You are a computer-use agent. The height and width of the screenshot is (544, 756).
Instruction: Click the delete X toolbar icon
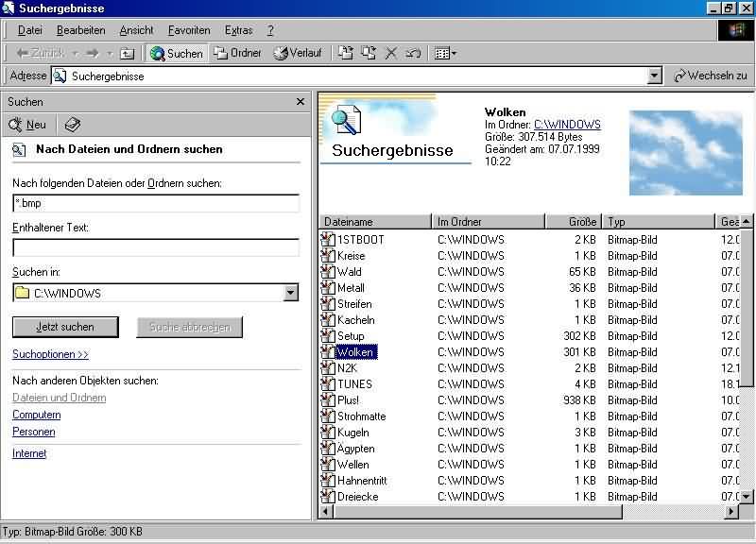pyautogui.click(x=391, y=54)
